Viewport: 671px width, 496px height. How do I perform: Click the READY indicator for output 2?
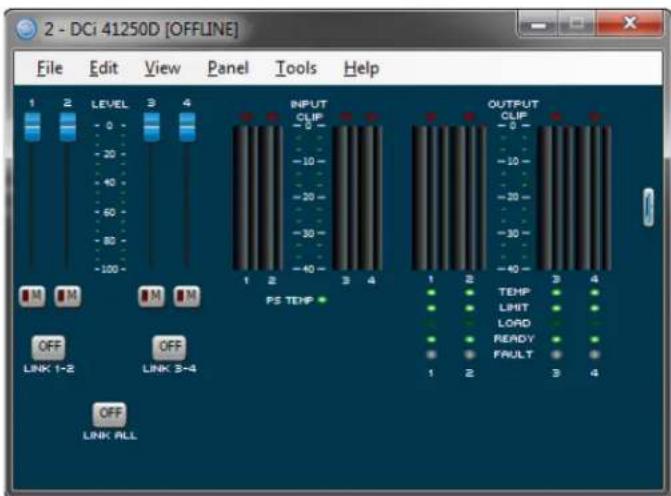click(469, 339)
